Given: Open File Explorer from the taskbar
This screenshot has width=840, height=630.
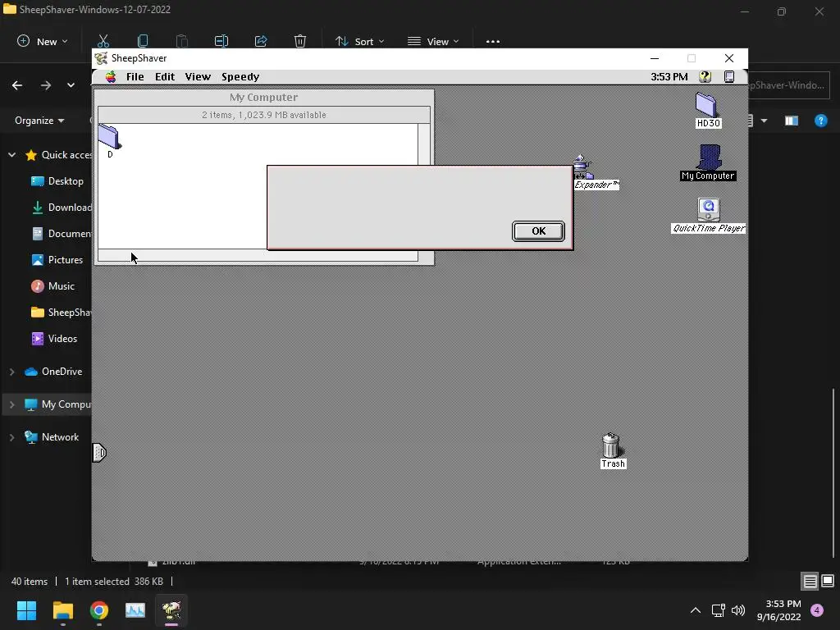Looking at the screenshot, I should 62,610.
